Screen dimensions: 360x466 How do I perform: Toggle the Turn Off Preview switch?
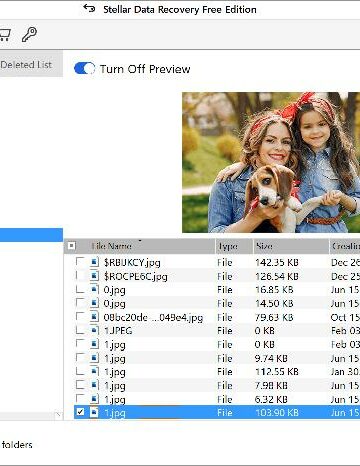click(84, 69)
